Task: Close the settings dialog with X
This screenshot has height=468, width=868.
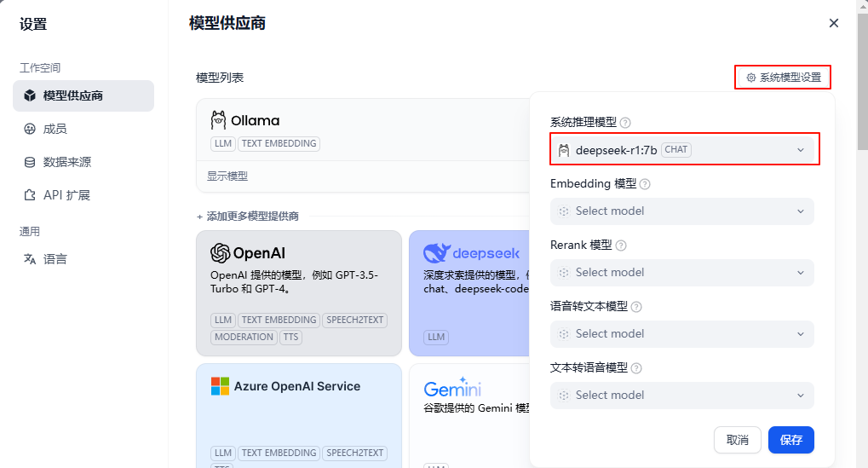Action: coord(834,23)
